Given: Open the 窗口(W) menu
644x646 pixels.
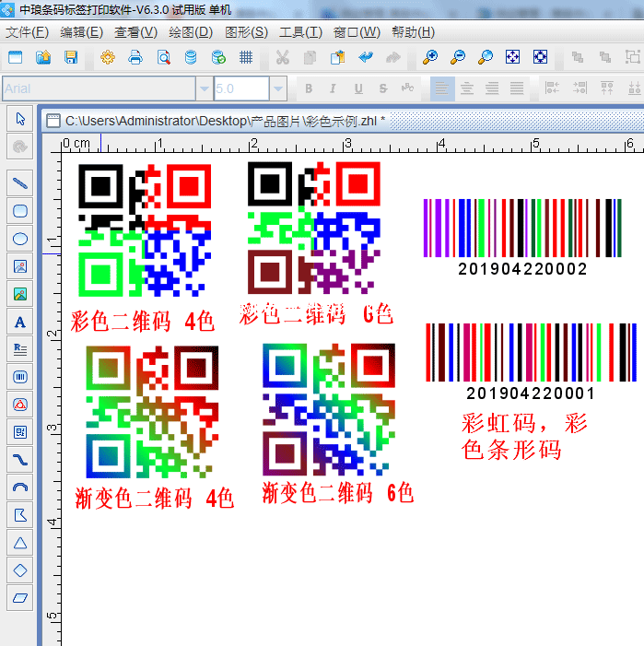Looking at the screenshot, I should [x=357, y=32].
